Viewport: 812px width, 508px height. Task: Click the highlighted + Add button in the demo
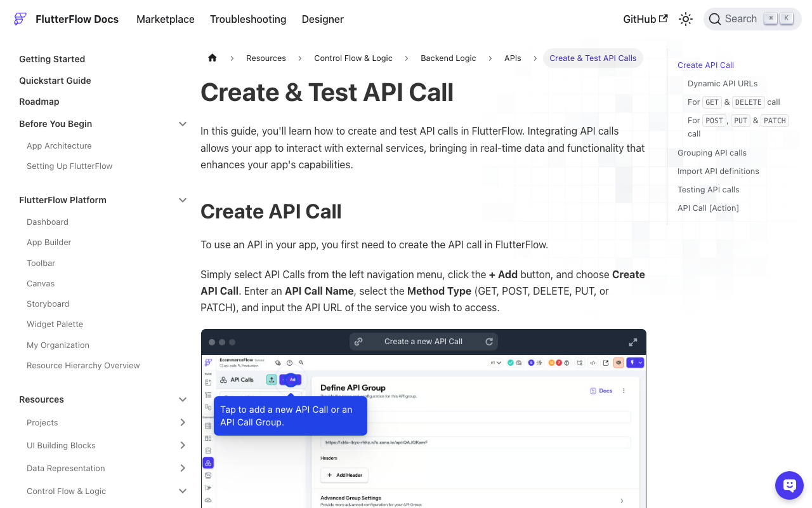coord(291,379)
